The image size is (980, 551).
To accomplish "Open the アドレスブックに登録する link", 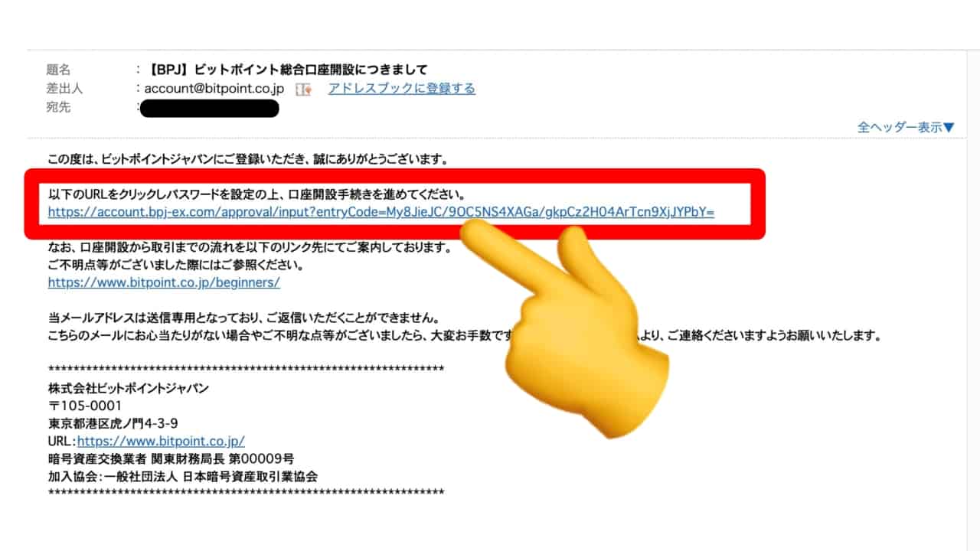I will click(401, 88).
